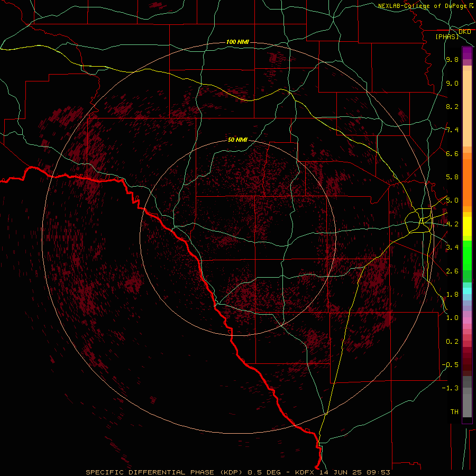Click the cyan band of the color scale

coord(467,291)
